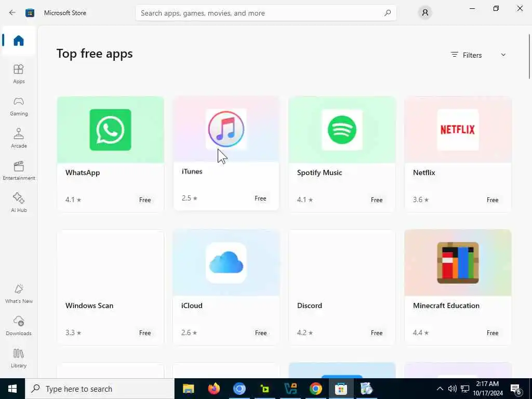Expand the Filters dropdown chevron

pos(503,55)
